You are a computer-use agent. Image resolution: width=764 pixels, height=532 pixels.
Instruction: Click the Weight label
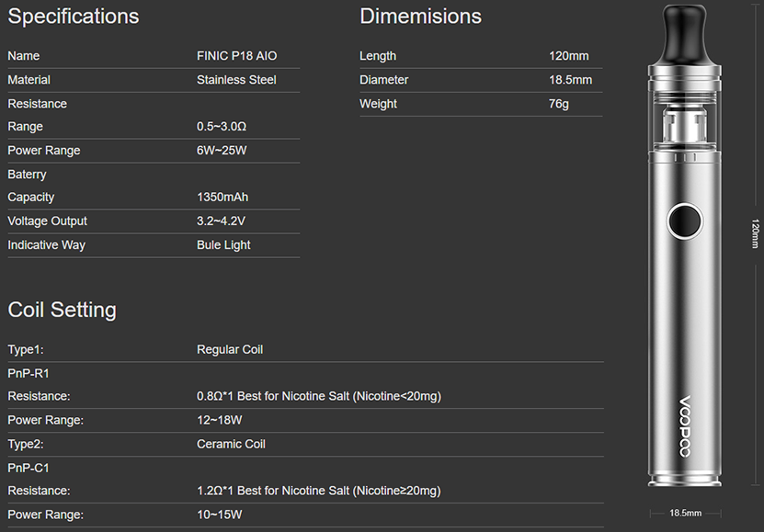[378, 104]
